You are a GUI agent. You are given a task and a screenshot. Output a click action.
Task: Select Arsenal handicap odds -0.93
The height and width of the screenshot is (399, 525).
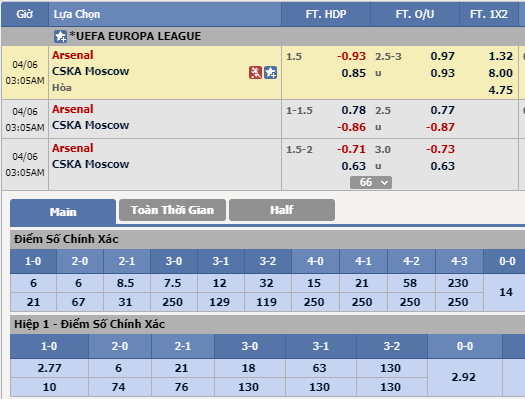[351, 56]
